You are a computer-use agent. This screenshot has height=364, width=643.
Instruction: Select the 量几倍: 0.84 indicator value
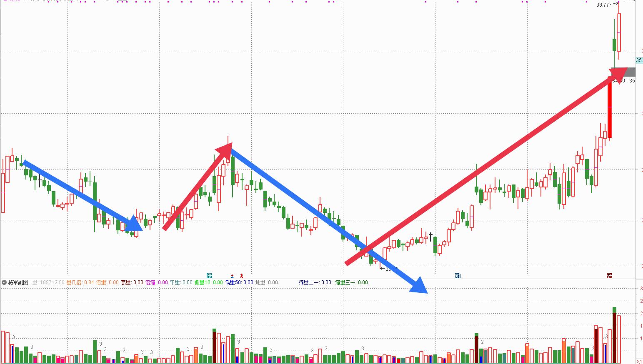(80, 282)
